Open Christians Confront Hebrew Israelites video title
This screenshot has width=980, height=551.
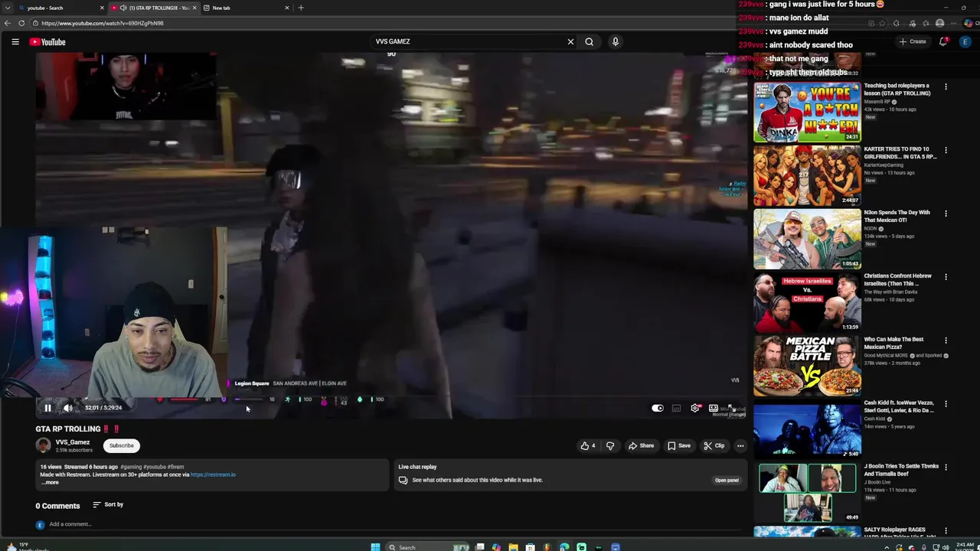coord(898,279)
